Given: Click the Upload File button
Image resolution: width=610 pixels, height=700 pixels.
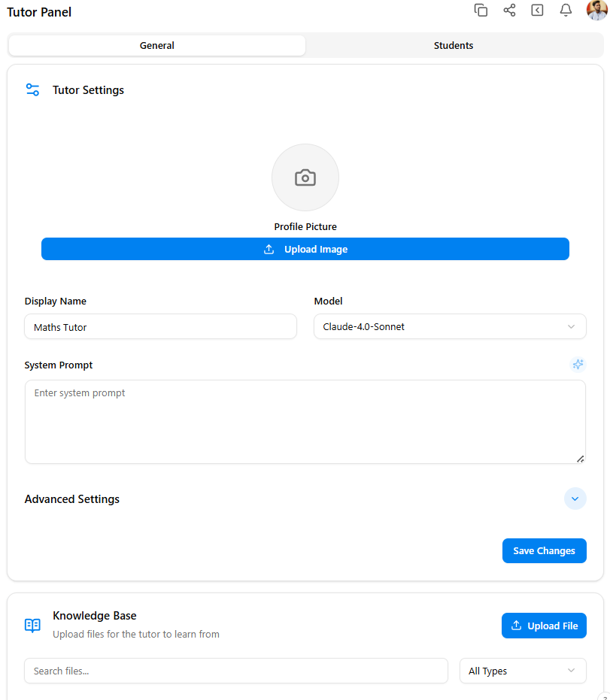Looking at the screenshot, I should pyautogui.click(x=544, y=626).
